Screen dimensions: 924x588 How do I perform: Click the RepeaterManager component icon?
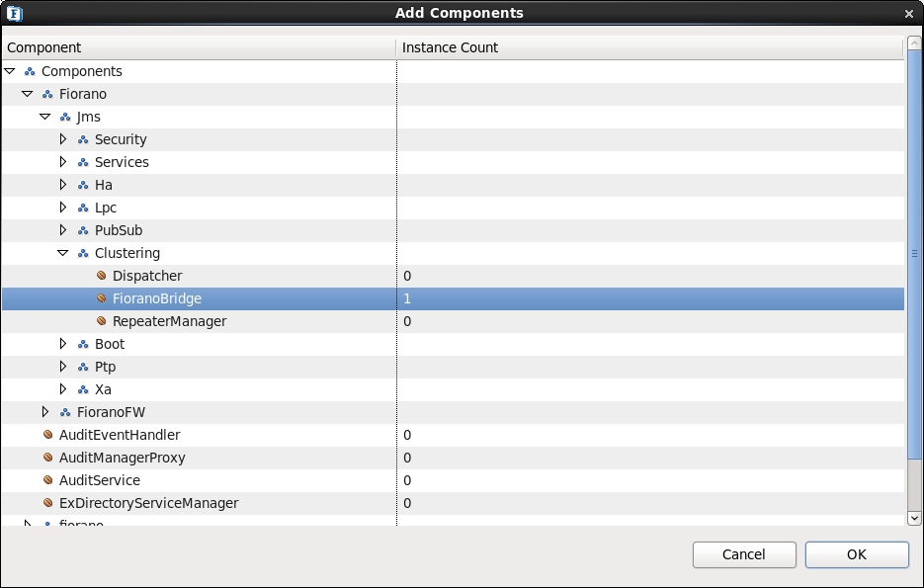(102, 321)
